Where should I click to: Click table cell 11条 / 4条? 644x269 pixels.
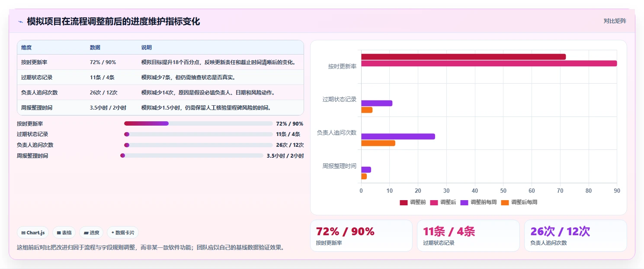point(102,78)
